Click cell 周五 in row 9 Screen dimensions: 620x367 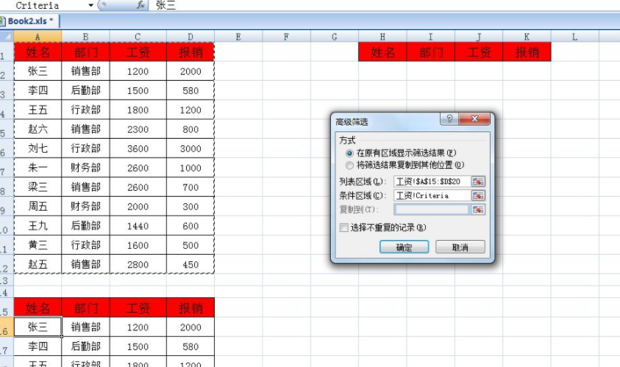(38, 206)
